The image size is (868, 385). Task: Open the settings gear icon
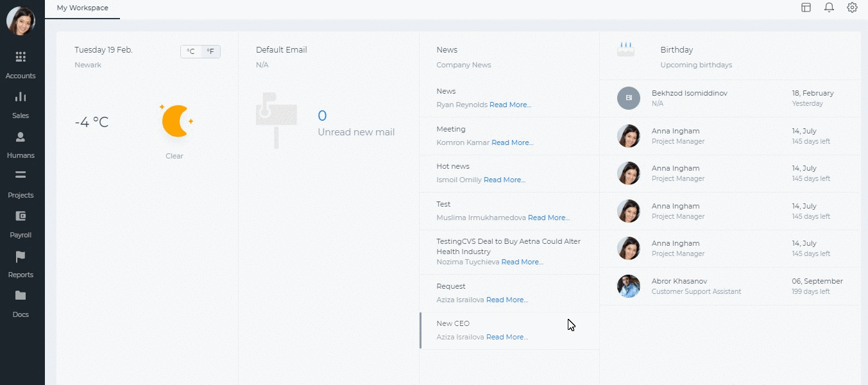point(852,8)
